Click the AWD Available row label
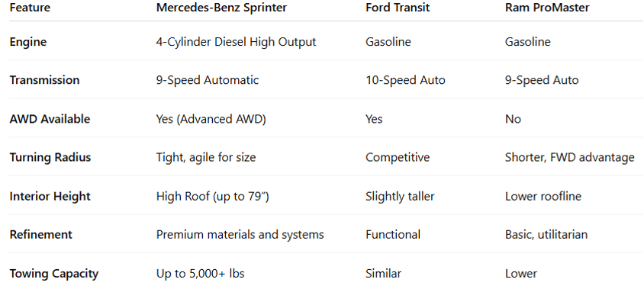The height and width of the screenshot is (305, 644). click(x=50, y=119)
